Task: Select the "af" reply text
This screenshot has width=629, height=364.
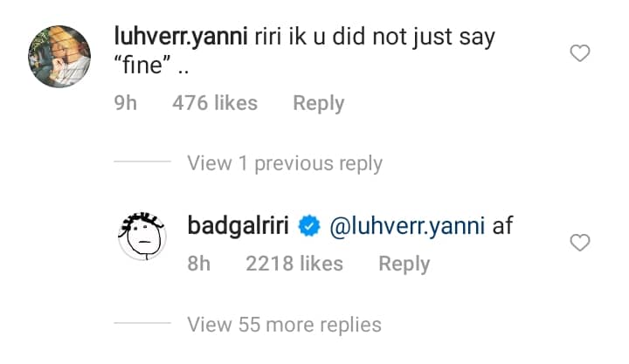Action: pyautogui.click(x=502, y=227)
